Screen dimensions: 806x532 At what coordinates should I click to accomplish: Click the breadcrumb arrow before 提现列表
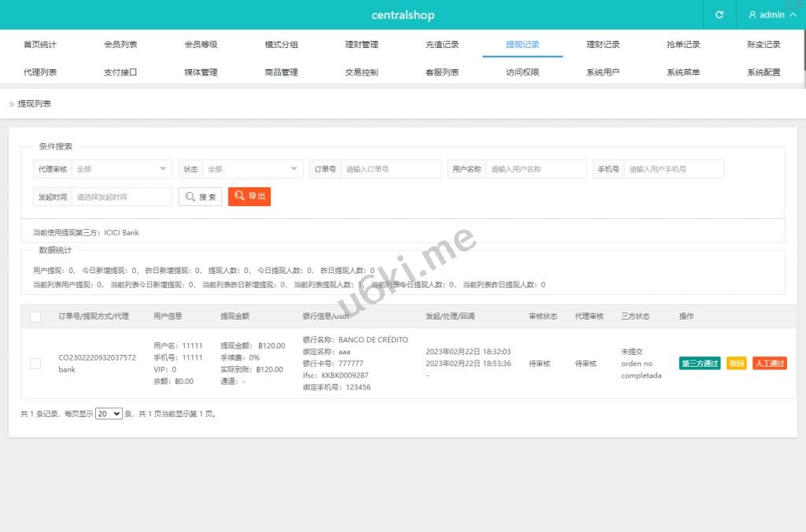point(12,104)
